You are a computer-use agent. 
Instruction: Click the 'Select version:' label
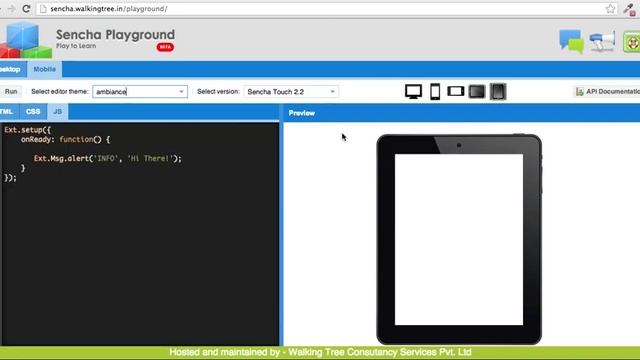[218, 91]
